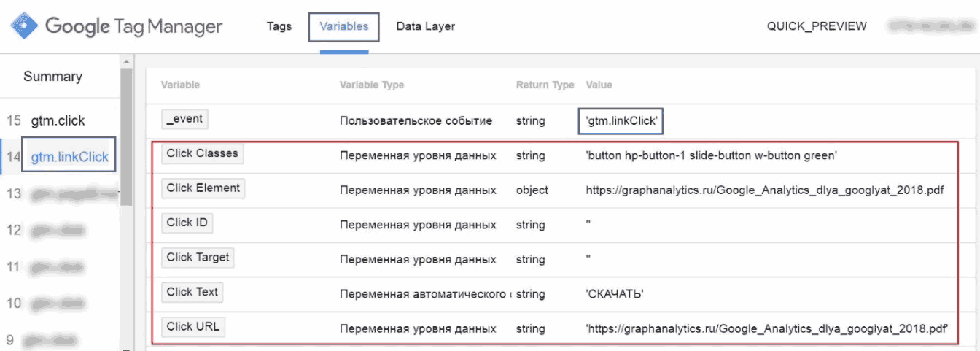The width and height of the screenshot is (980, 351).
Task: Click the 'gtm.linkClick' value cell
Action: coord(621,121)
